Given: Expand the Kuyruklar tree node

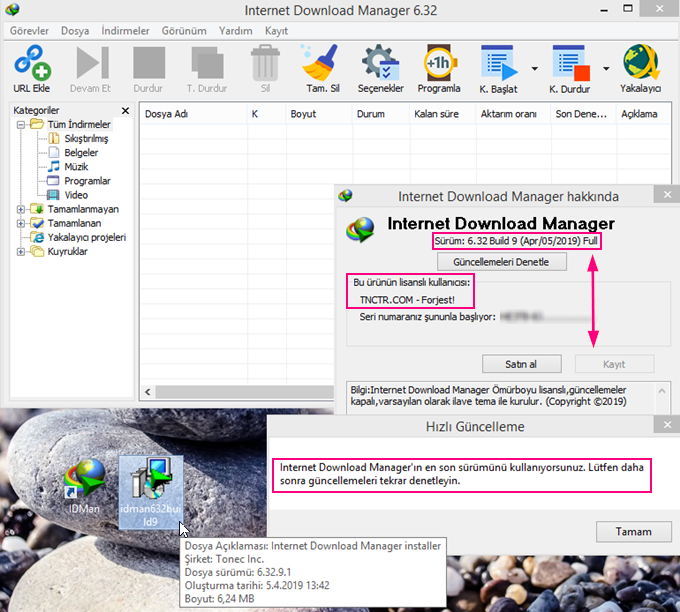Looking at the screenshot, I should tap(20, 252).
